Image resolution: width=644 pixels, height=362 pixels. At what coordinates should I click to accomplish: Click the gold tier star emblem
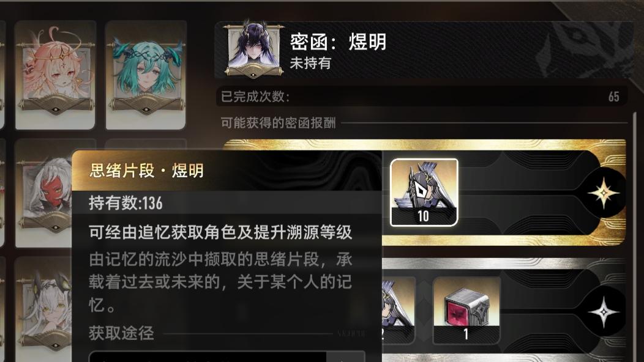tap(604, 193)
